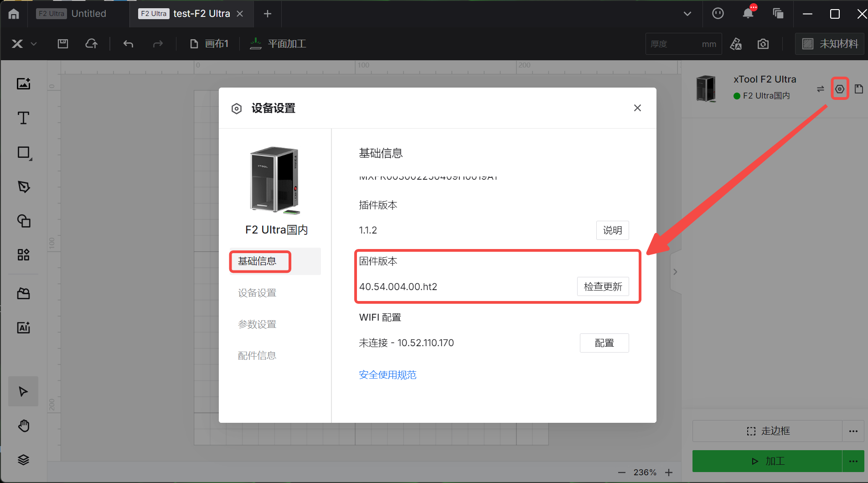Image resolution: width=868 pixels, height=483 pixels.
Task: Focus the 厚度 thickness input field
Action: click(683, 44)
